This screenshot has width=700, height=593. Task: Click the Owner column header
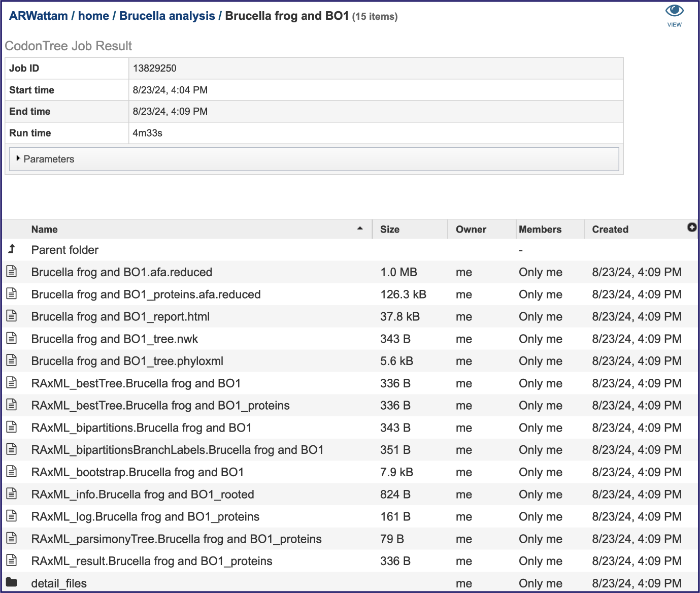point(471,229)
